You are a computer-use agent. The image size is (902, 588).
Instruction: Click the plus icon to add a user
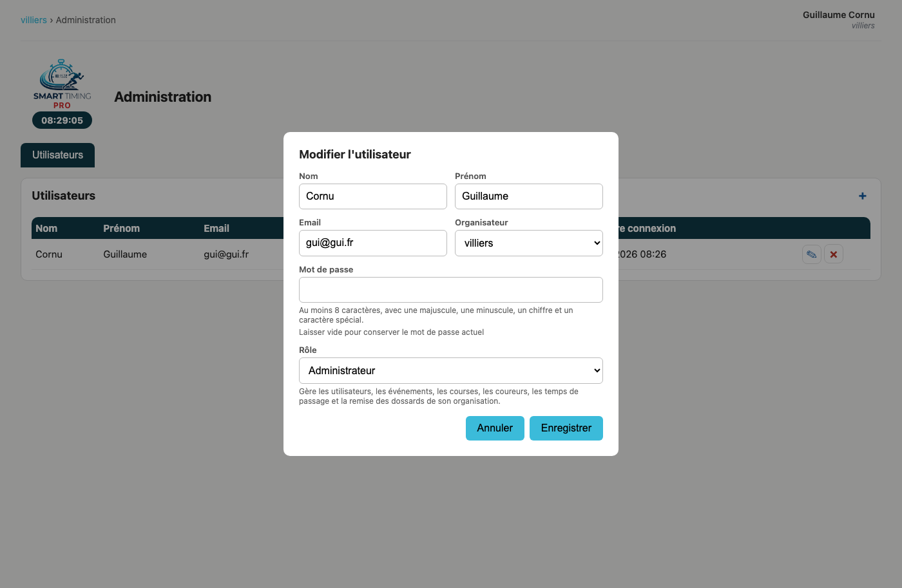point(863,196)
